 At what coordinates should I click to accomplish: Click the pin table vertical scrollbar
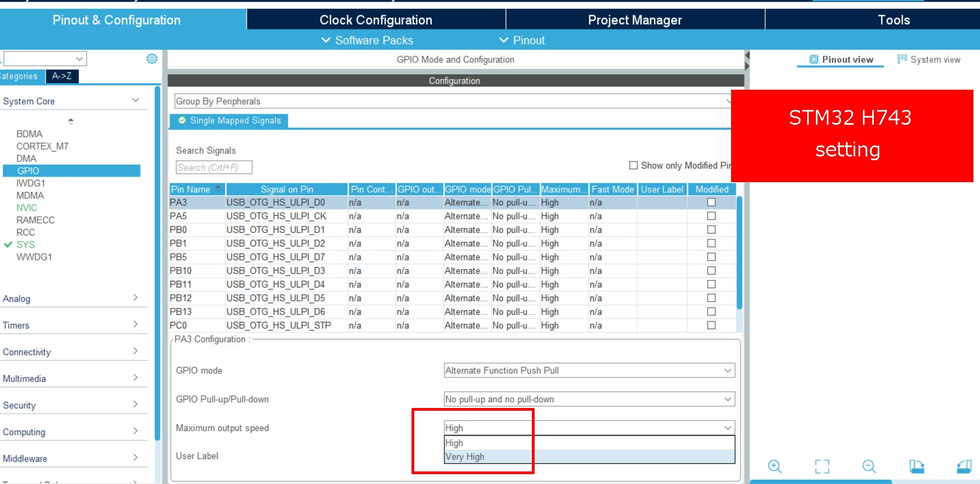(739, 253)
